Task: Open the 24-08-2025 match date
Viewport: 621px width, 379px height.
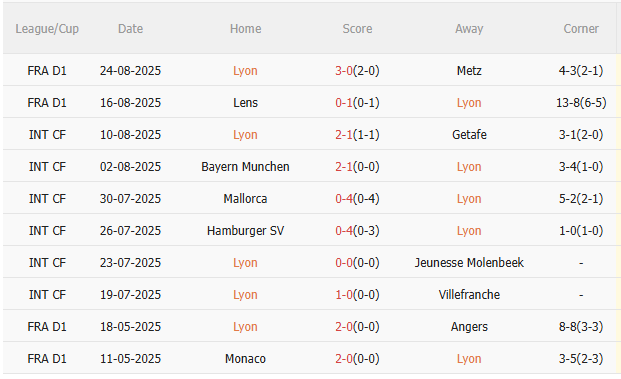Action: pyautogui.click(x=130, y=70)
